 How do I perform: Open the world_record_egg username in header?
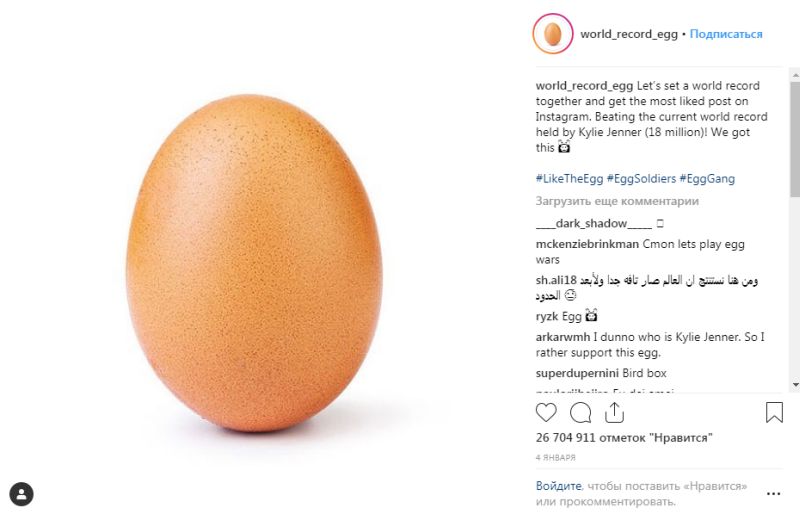[628, 34]
